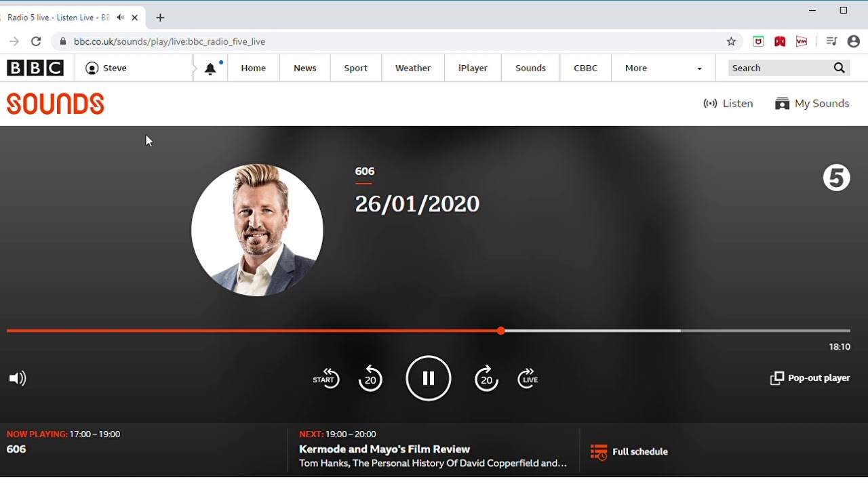The width and height of the screenshot is (868, 488).
Task: Click the address bar URL
Action: point(170,41)
